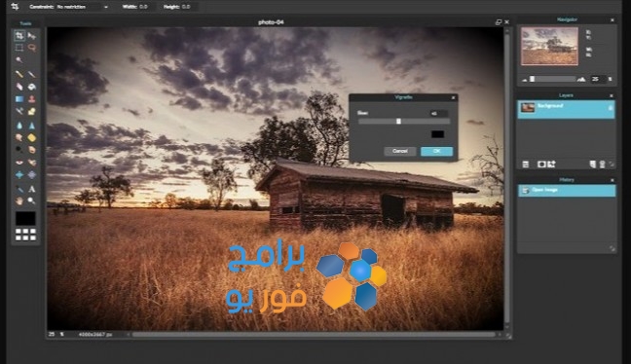
Task: Select the Open Image history entry
Action: (567, 190)
